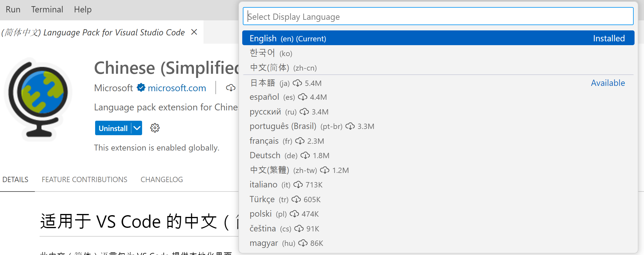Image resolution: width=644 pixels, height=255 pixels.
Task: Click the Select Display Language search field
Action: [438, 17]
